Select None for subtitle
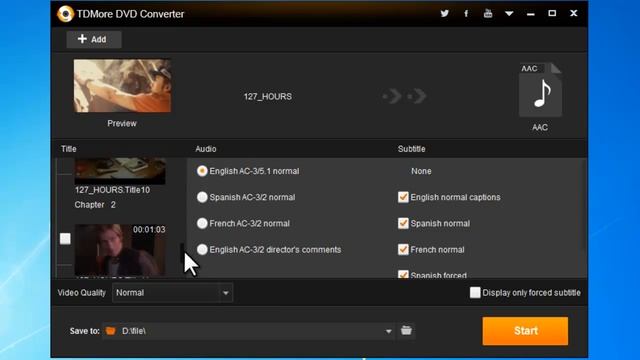 point(421,171)
